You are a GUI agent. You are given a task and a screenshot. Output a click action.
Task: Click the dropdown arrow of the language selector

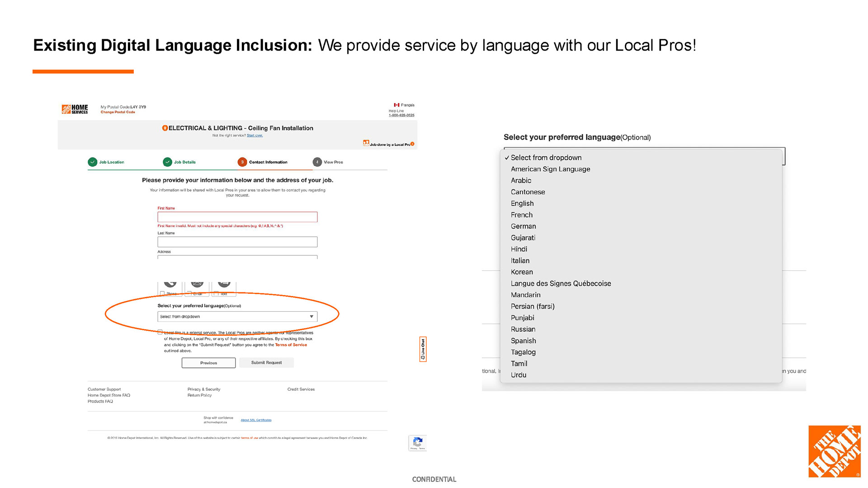tap(311, 317)
